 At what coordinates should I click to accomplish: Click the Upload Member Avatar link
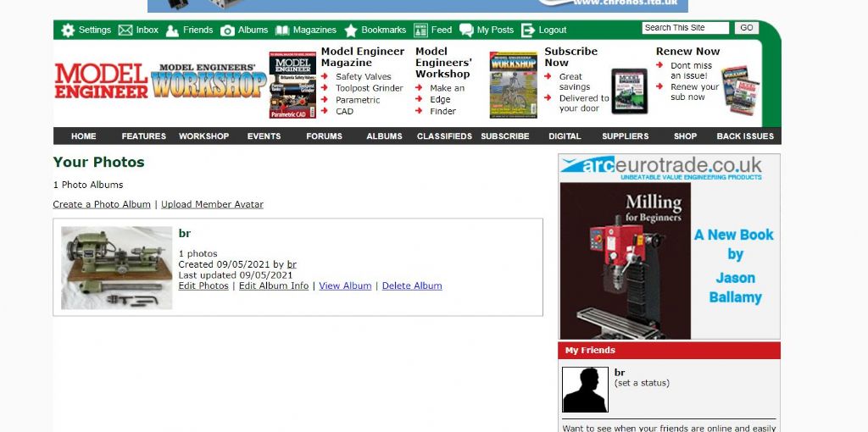tap(212, 204)
